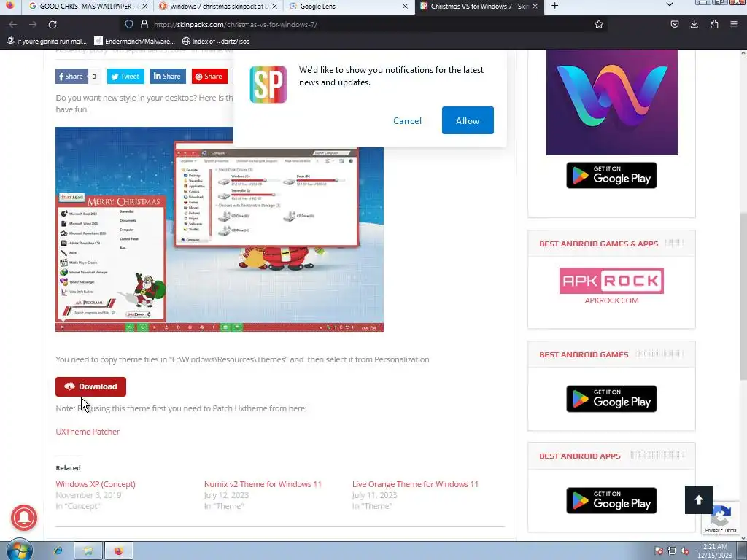Share the post on Facebook
This screenshot has height=560, width=747.
[72, 76]
